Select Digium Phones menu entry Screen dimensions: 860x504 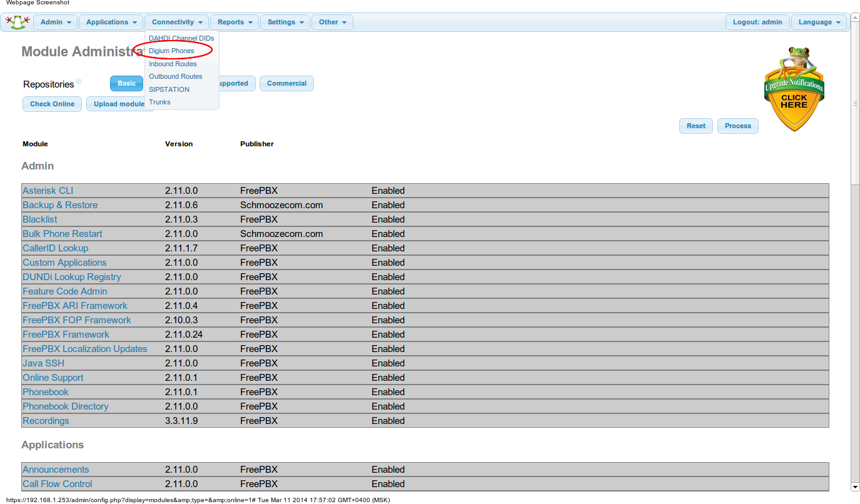coord(171,51)
